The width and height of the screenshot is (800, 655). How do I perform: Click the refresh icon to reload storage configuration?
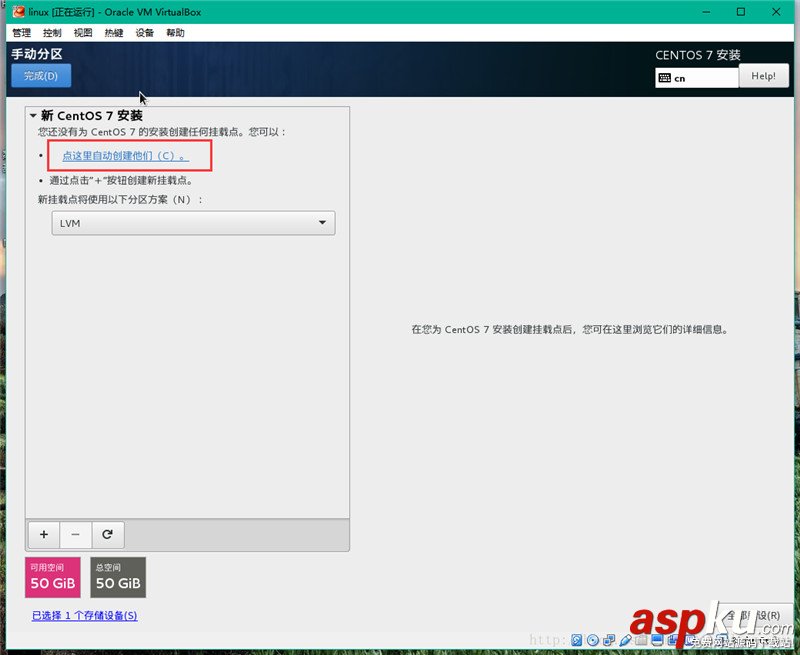(x=108, y=535)
